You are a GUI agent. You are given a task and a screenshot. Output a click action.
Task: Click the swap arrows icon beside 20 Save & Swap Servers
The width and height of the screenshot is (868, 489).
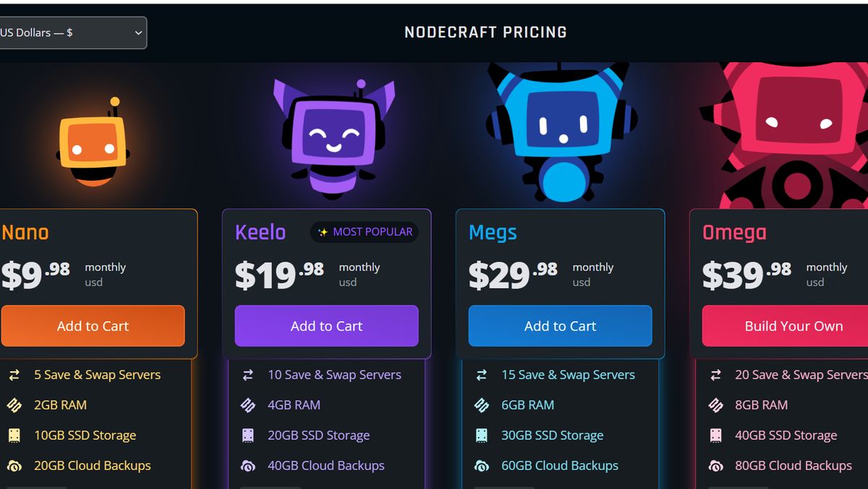pyautogui.click(x=716, y=375)
